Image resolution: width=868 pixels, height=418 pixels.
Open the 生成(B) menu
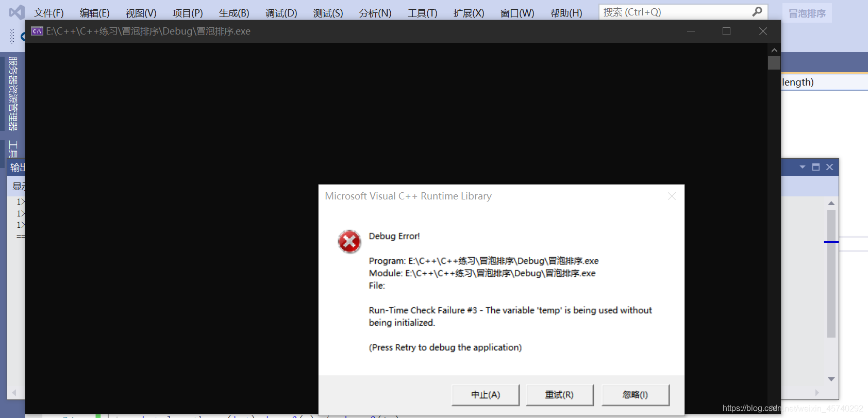click(234, 13)
